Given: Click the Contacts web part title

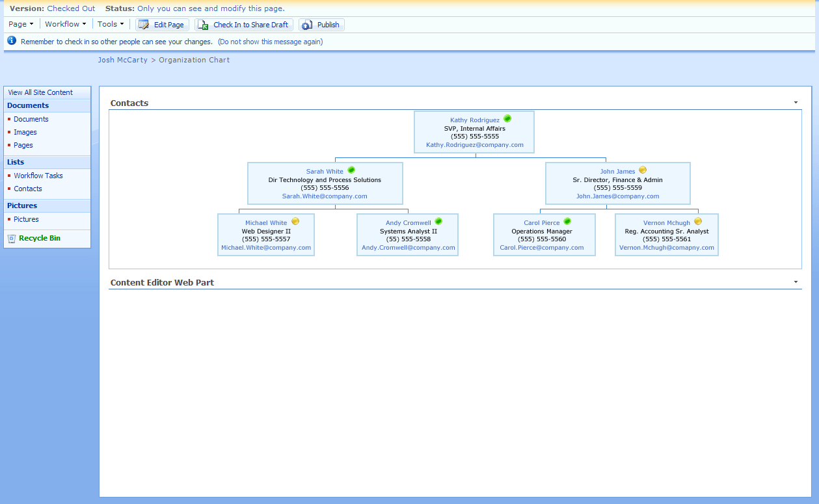Looking at the screenshot, I should [129, 103].
